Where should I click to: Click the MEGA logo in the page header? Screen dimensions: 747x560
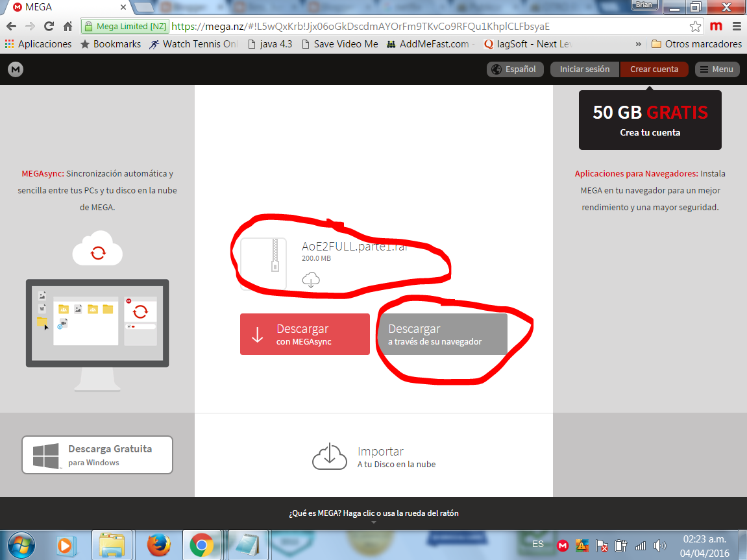pyautogui.click(x=15, y=69)
